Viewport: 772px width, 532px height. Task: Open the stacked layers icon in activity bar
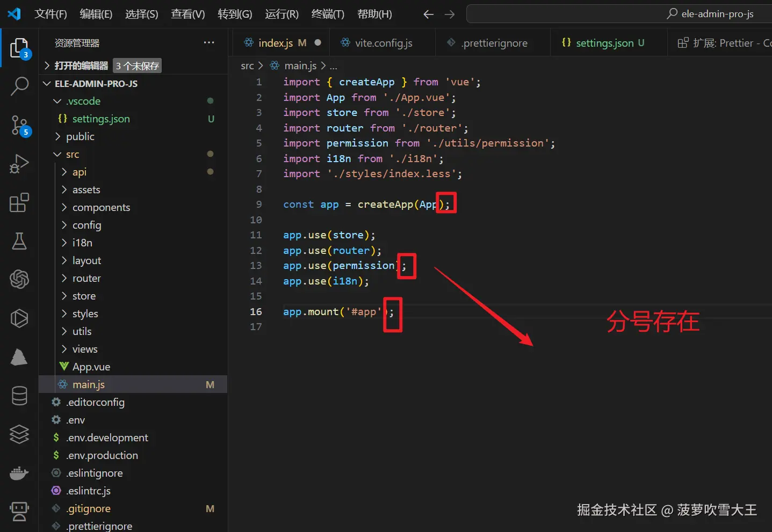pyautogui.click(x=19, y=434)
